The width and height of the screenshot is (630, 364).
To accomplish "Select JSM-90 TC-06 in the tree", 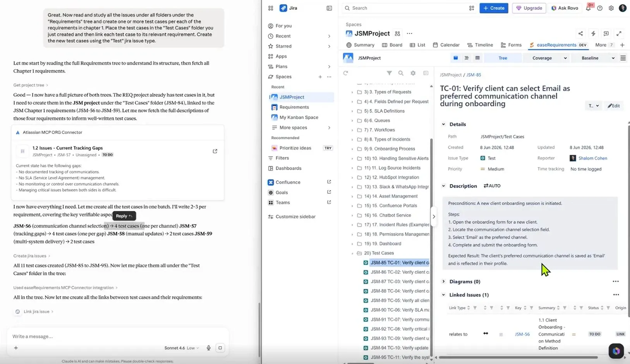I will pos(399,310).
